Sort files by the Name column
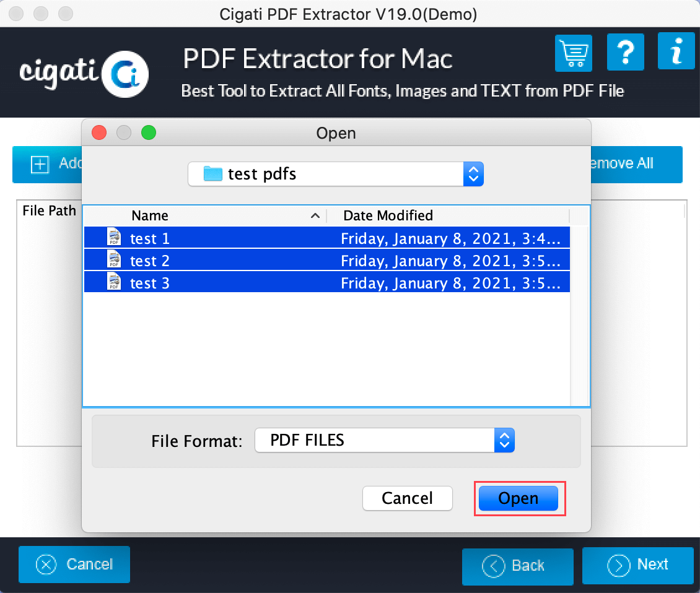The width and height of the screenshot is (700, 593). tap(206, 215)
